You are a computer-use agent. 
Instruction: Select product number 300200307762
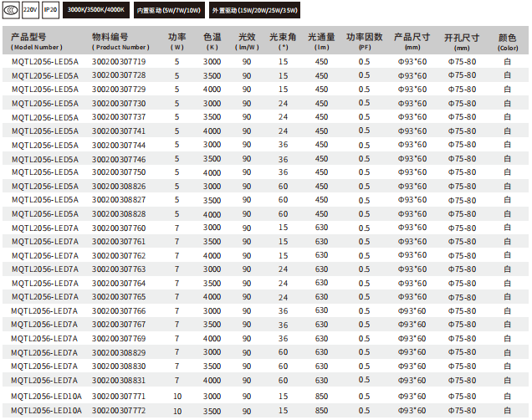(119, 255)
